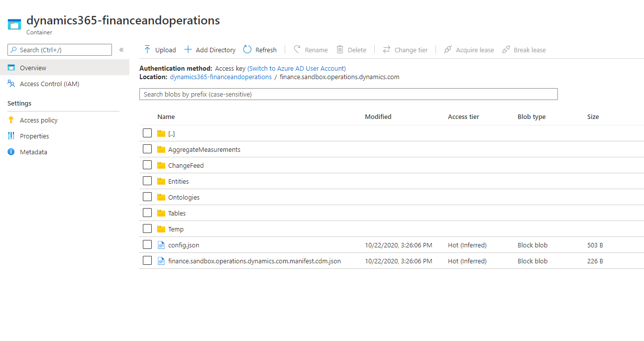
Task: Select the Add Directory toolbar icon
Action: click(x=188, y=49)
